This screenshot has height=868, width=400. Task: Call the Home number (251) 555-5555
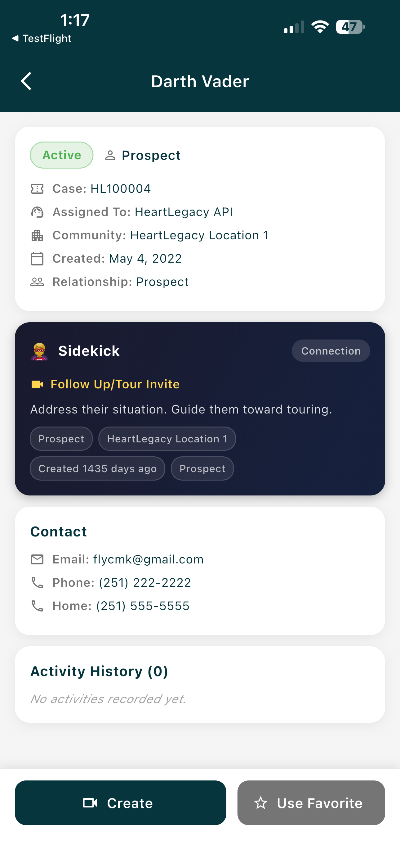point(143,606)
